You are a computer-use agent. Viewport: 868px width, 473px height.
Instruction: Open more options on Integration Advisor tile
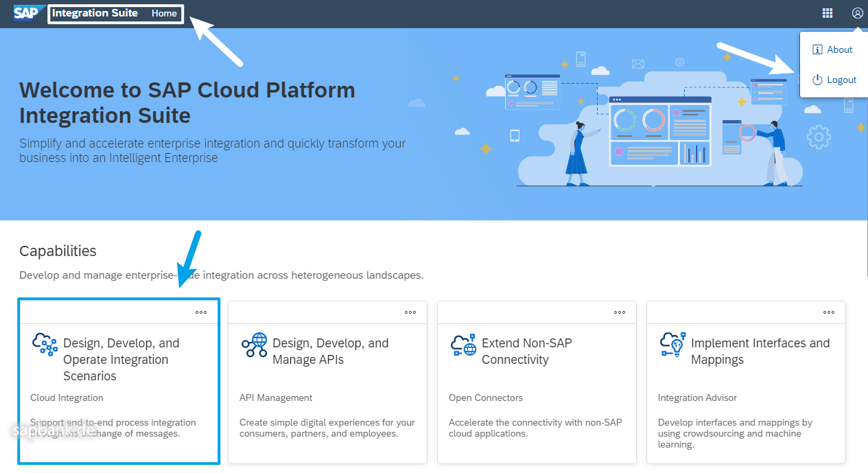coord(829,312)
